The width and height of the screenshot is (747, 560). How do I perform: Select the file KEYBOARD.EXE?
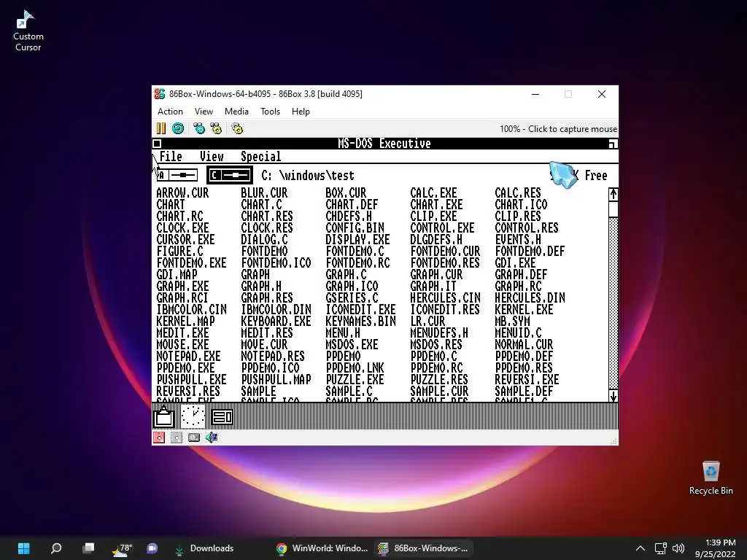[x=276, y=322]
